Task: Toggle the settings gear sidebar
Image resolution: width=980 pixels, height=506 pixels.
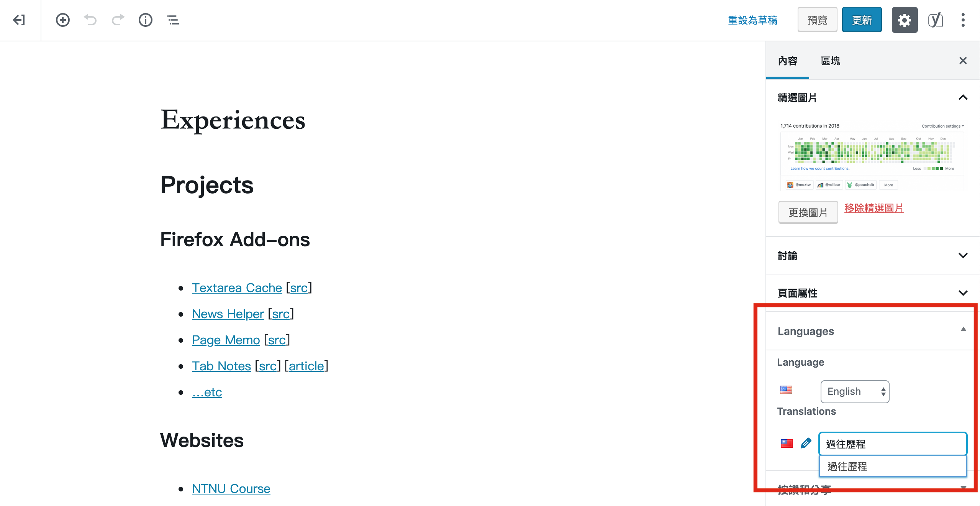Action: point(905,20)
